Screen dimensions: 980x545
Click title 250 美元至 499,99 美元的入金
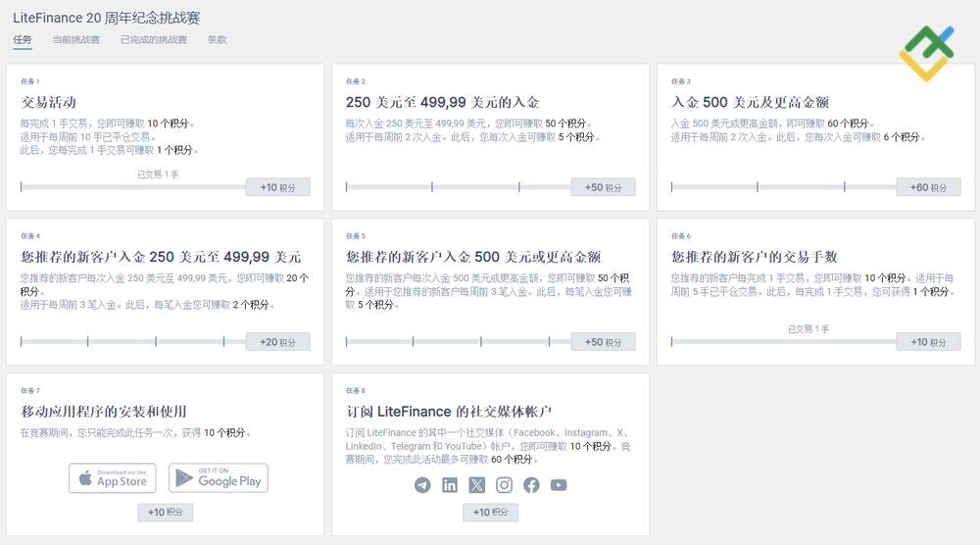click(x=443, y=102)
